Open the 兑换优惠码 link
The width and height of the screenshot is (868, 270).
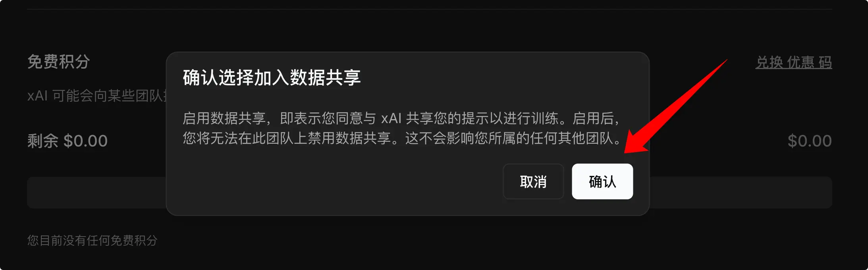pos(794,62)
